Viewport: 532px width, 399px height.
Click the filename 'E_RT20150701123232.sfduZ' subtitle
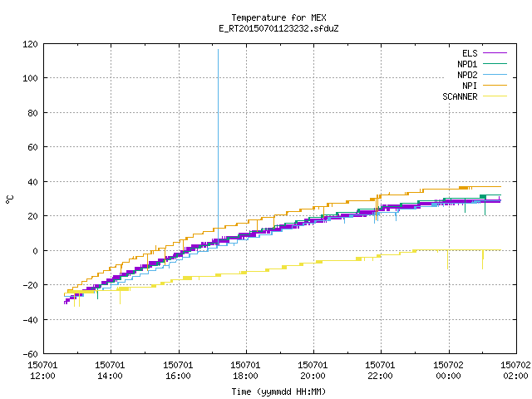point(278,28)
